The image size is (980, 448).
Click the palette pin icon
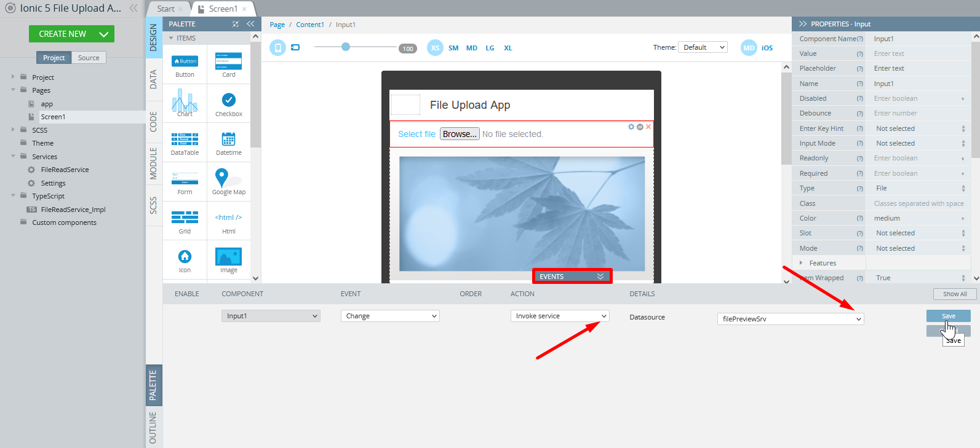pos(235,24)
